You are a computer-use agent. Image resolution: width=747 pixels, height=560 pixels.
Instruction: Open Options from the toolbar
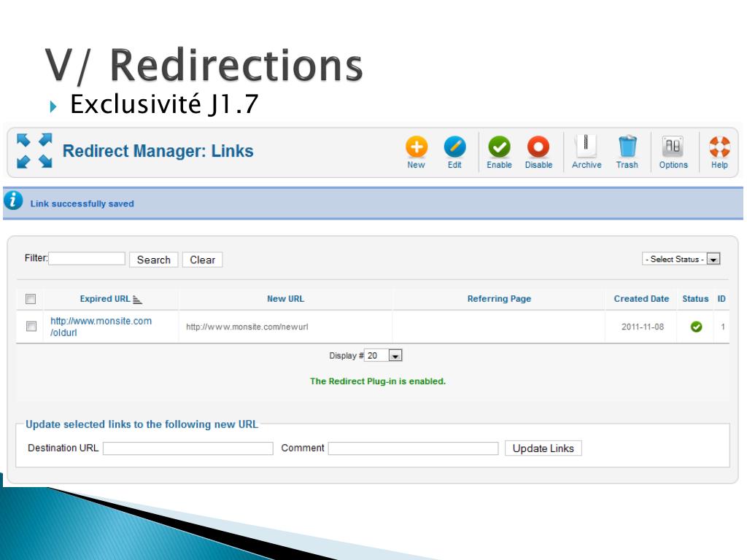point(673,152)
